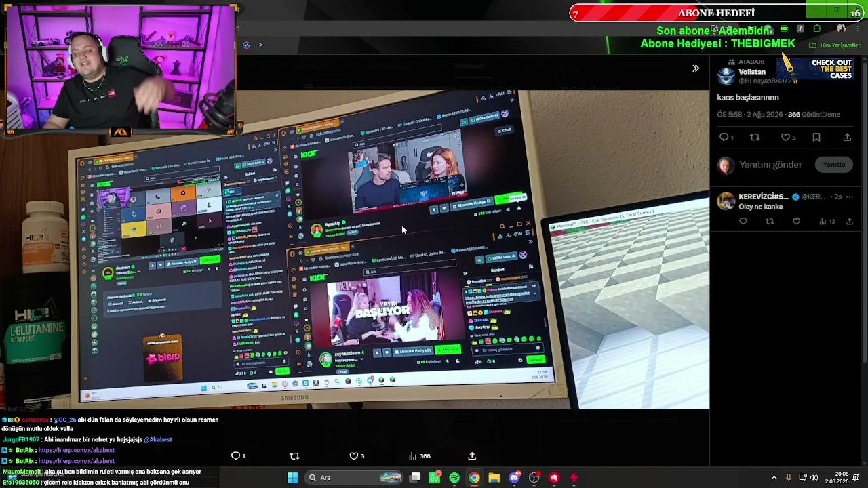Open OBS Studio from the taskbar
The height and width of the screenshot is (488, 868).
coord(534,478)
